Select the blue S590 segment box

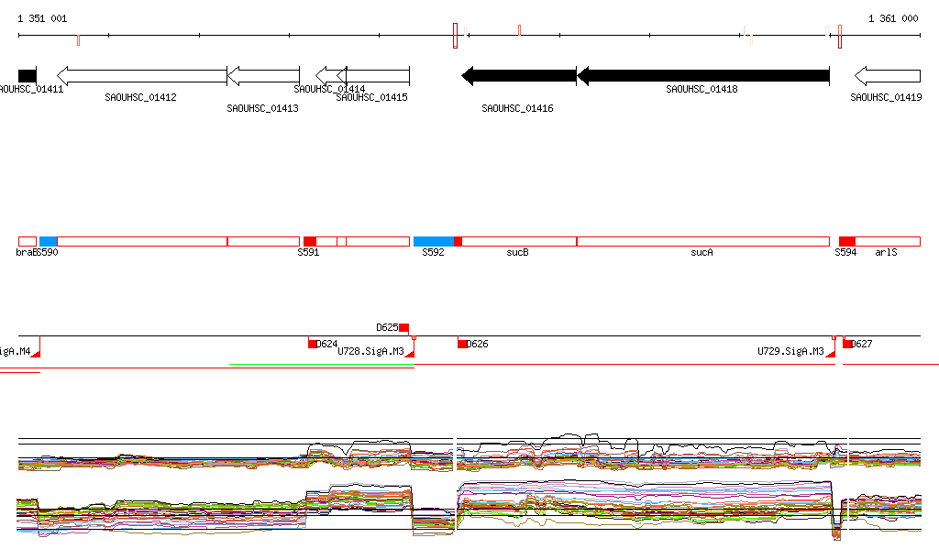point(49,242)
